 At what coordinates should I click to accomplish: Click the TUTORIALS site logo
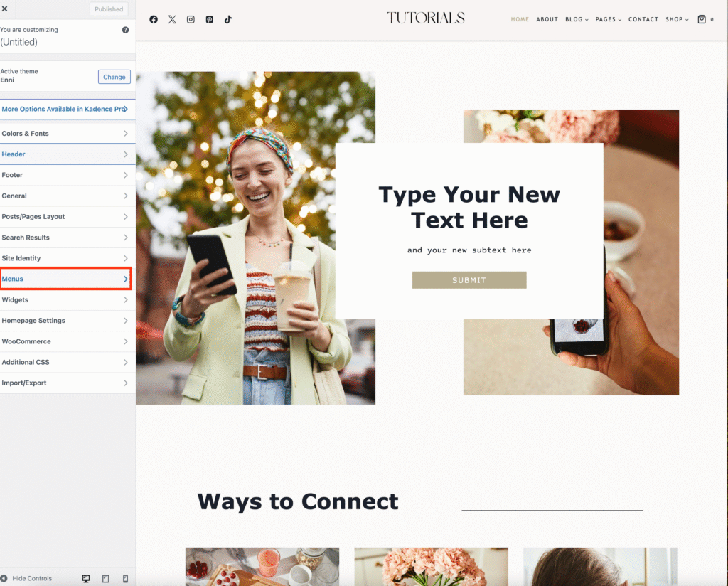point(425,18)
